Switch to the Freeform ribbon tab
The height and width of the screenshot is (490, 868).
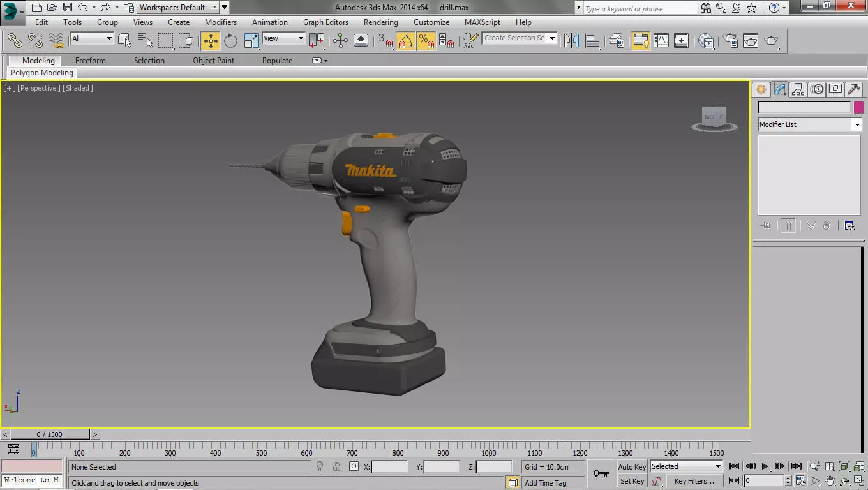coord(91,61)
